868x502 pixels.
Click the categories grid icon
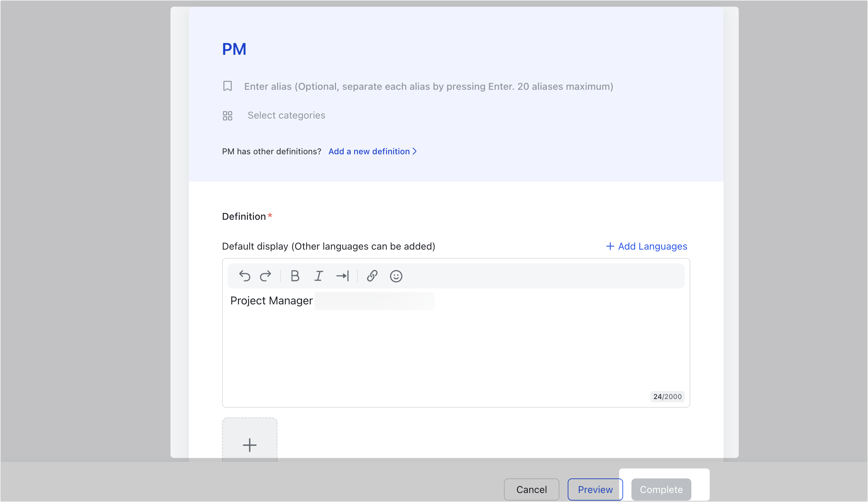click(228, 115)
